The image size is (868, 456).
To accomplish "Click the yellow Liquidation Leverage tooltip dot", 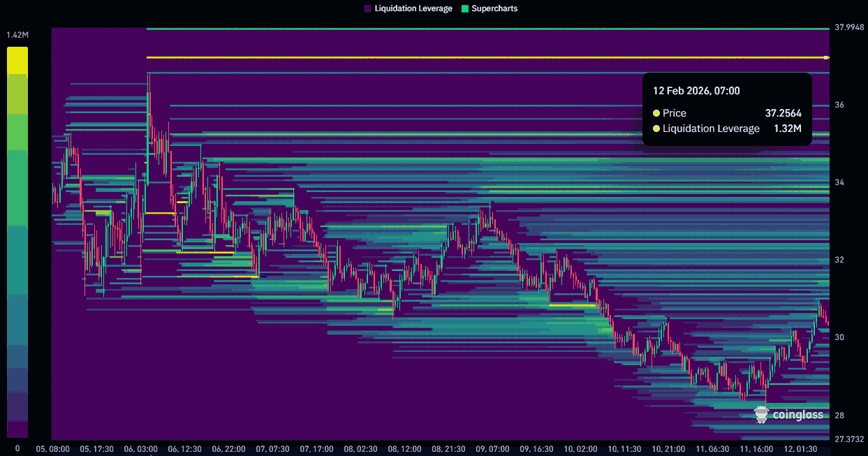I will (x=656, y=128).
